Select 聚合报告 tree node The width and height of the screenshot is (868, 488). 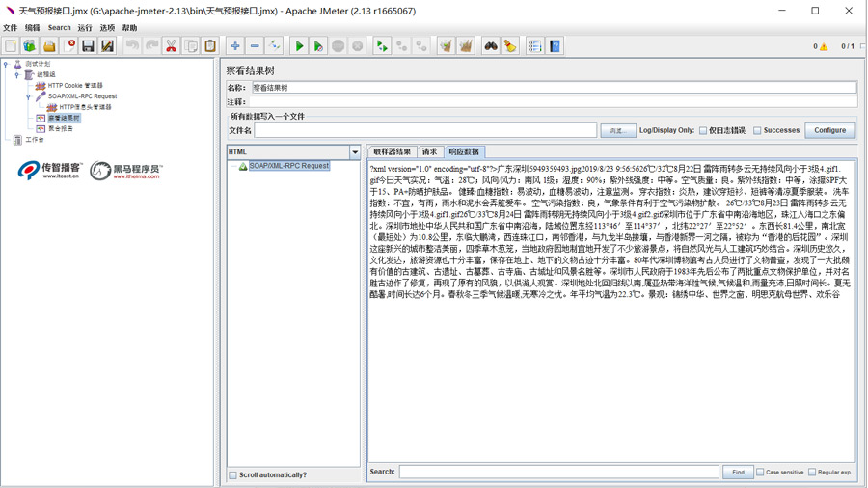[61, 129]
